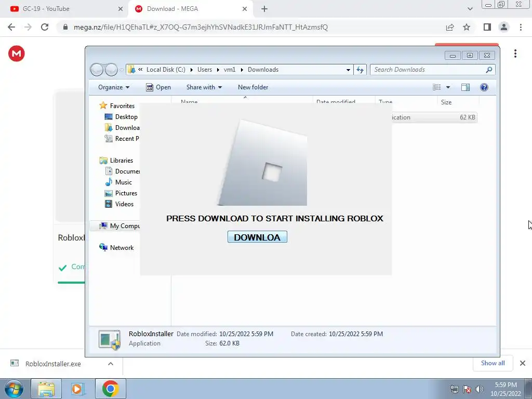Image resolution: width=532 pixels, height=399 pixels.
Task: Click the Roblox logo image
Action: click(262, 163)
